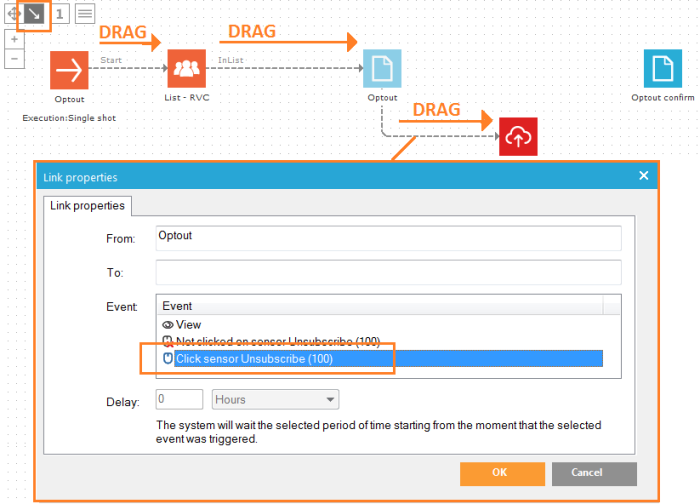Select the Optout confirm page node
This screenshot has height=504, width=700.
click(662, 69)
